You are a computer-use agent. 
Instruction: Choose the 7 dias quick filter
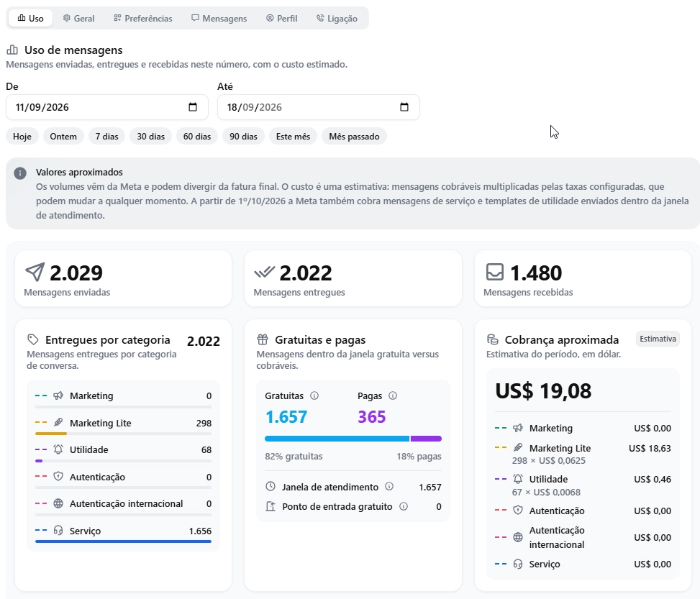[x=106, y=137]
